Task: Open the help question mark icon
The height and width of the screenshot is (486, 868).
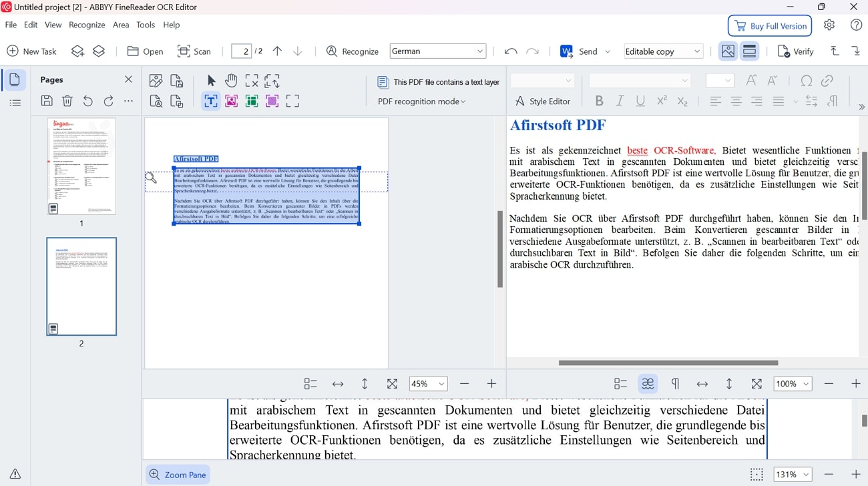Action: pos(857,25)
